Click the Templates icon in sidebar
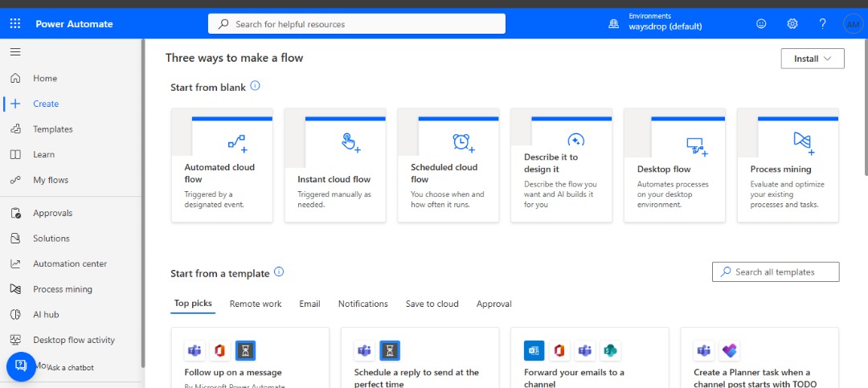The image size is (868, 388). [15, 129]
